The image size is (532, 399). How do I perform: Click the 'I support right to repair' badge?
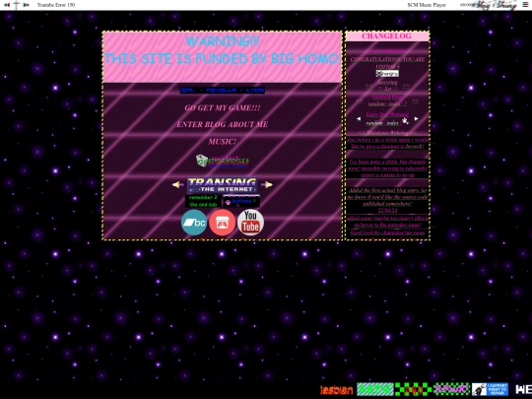coord(490,389)
